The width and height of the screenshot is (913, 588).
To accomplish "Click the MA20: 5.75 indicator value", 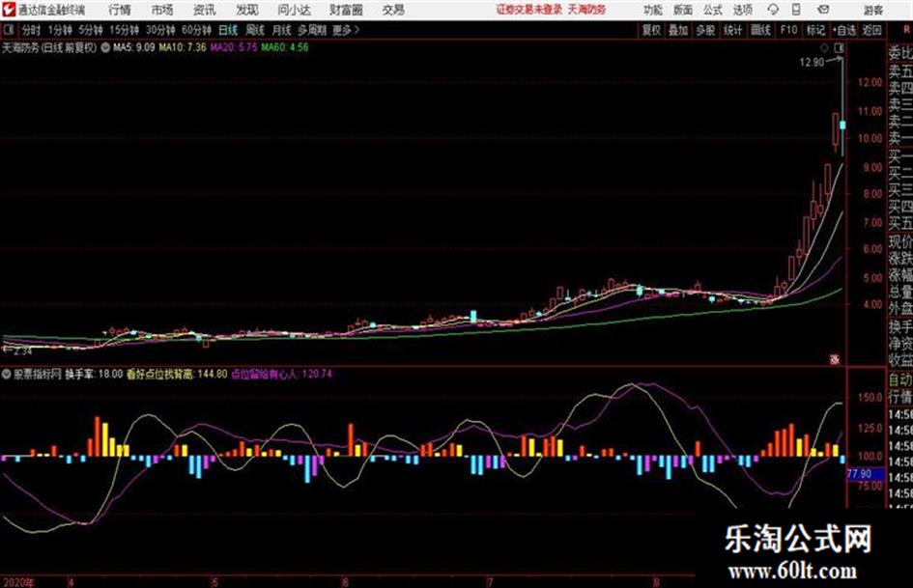I will pyautogui.click(x=234, y=47).
